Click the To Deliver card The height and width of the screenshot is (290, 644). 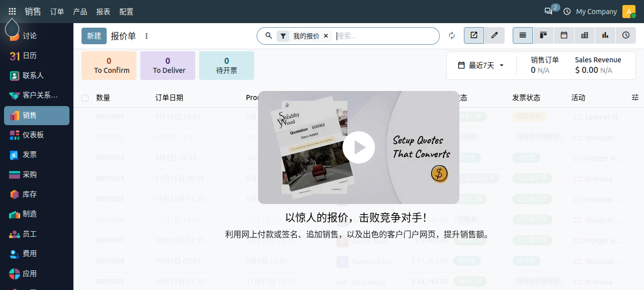168,65
